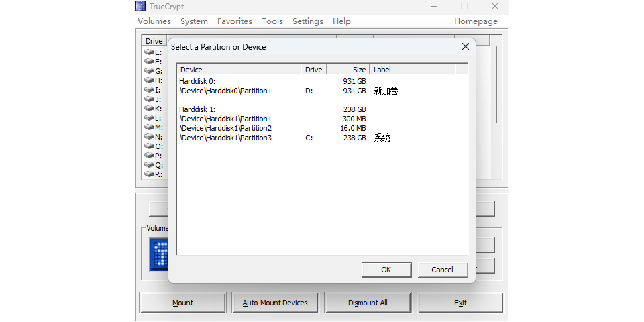The height and width of the screenshot is (322, 644).
Task: Open the Settings menu
Action: 308,21
